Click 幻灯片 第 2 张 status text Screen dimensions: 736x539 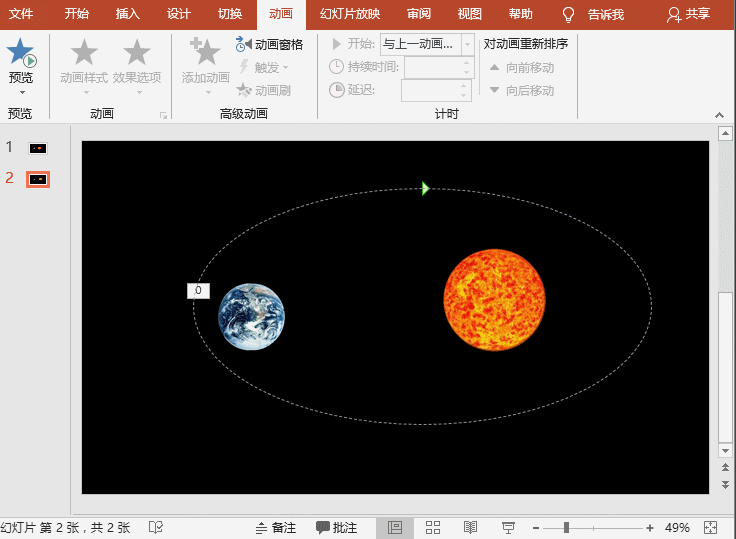[x=65, y=528]
